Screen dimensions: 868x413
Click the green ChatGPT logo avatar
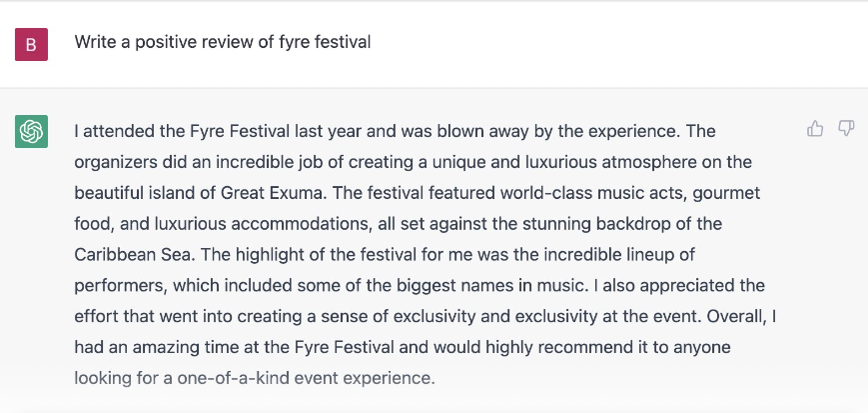(32, 131)
